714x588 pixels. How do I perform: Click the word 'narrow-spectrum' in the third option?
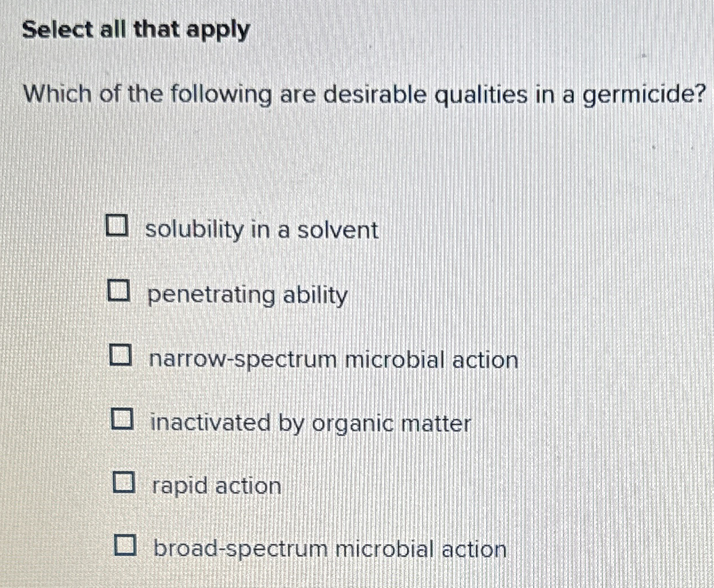[x=243, y=361]
